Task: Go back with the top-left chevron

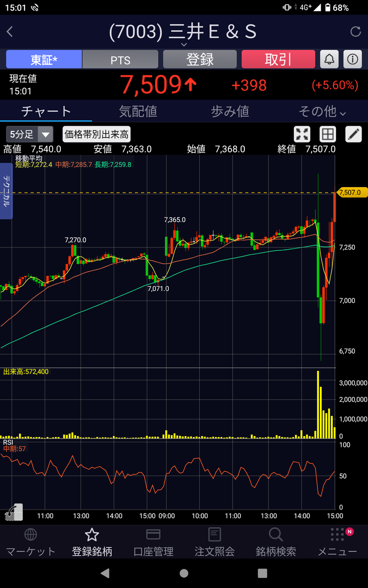Action: [10, 32]
